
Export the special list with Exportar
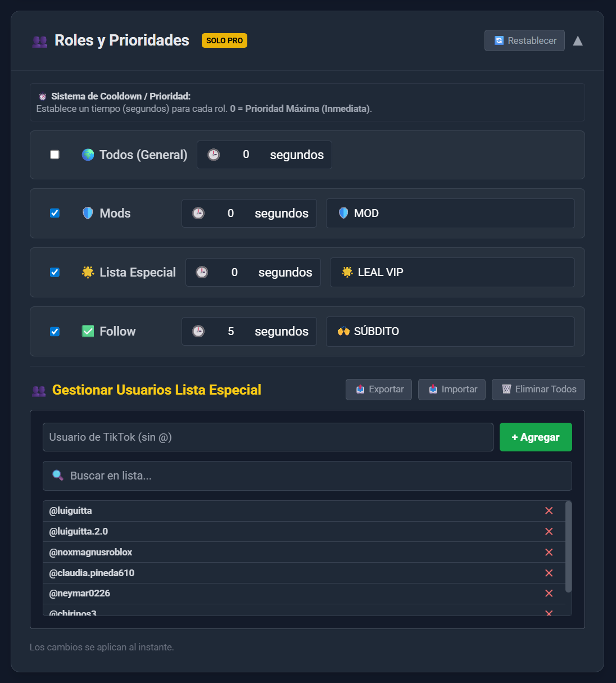[x=379, y=389]
